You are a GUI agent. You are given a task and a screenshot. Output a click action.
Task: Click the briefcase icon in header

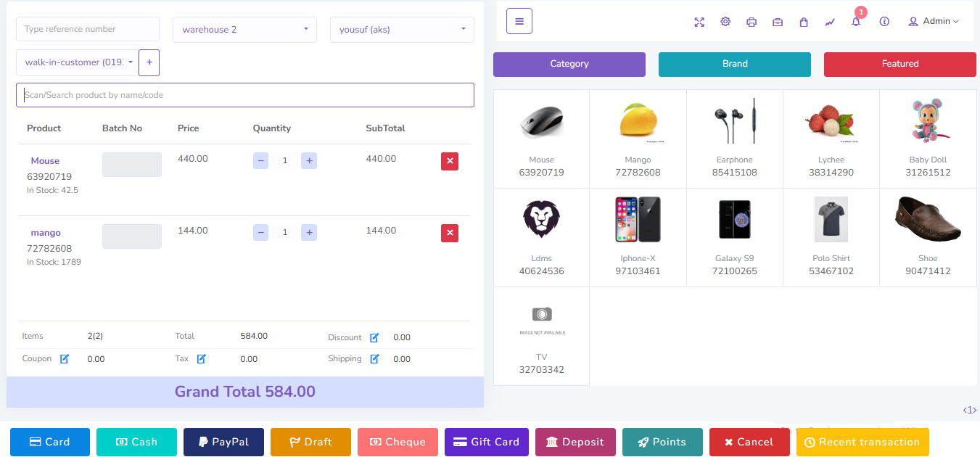(x=778, y=22)
